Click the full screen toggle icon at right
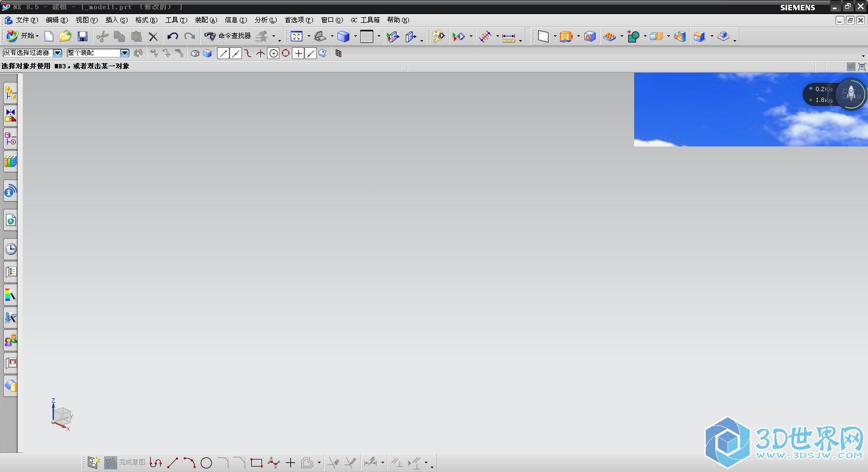This screenshot has height=472, width=868. pos(862,67)
